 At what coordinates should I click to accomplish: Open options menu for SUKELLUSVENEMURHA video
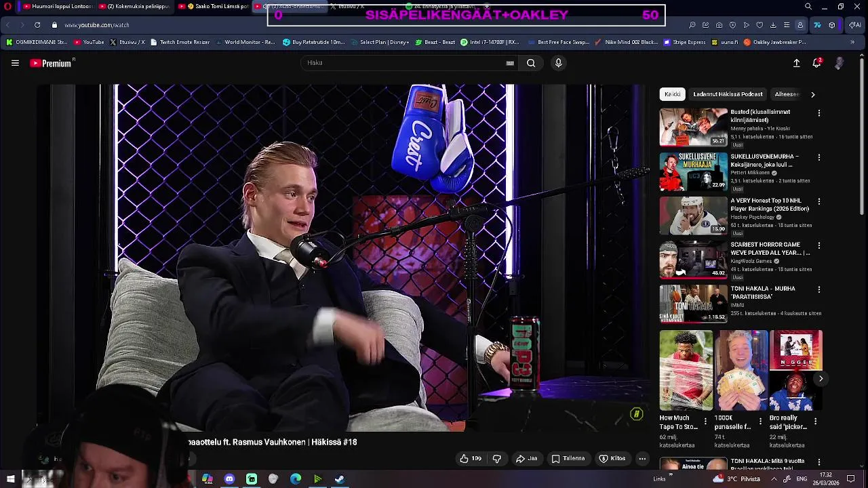(819, 157)
